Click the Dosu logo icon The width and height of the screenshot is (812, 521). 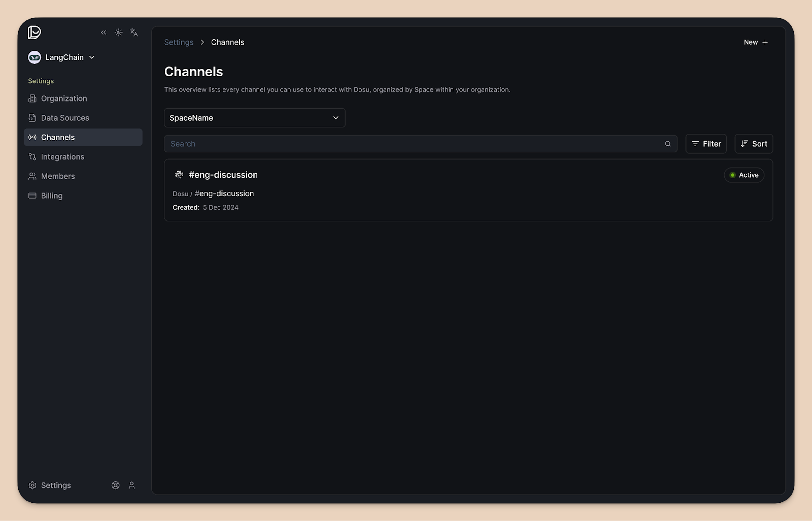click(35, 32)
